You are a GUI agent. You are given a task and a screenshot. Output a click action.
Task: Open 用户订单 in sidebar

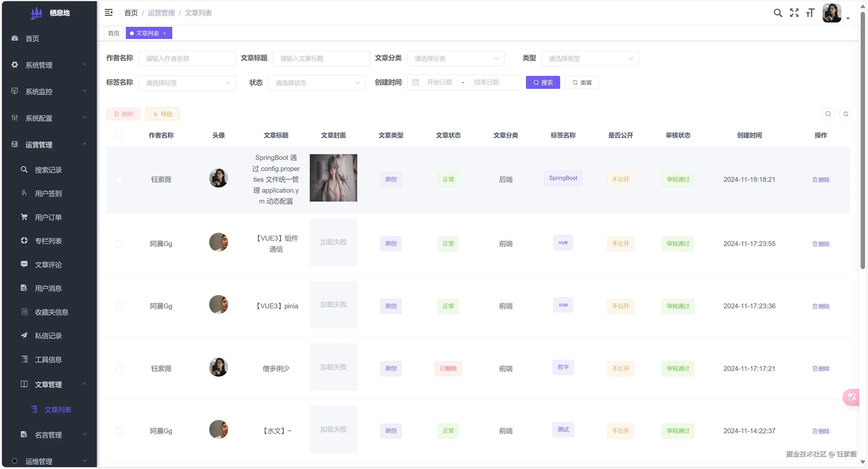pos(48,218)
